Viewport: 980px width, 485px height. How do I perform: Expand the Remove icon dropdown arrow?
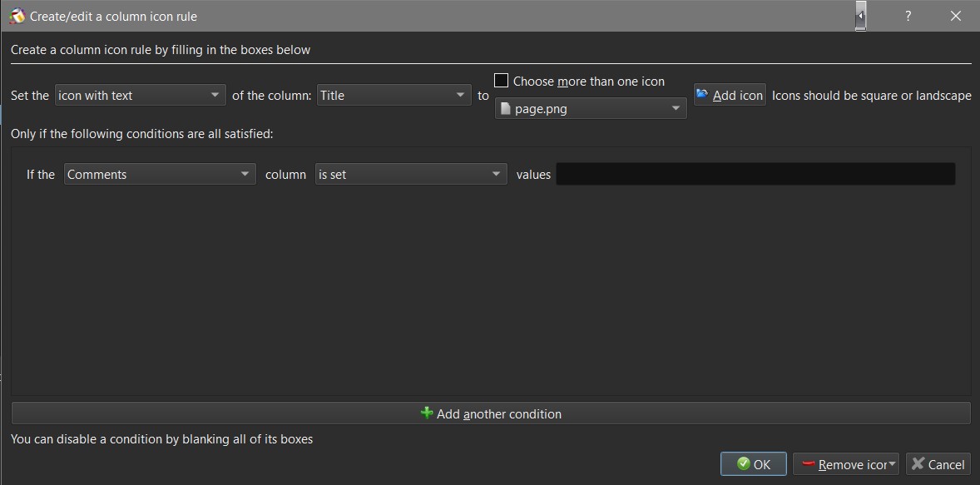[x=893, y=464]
